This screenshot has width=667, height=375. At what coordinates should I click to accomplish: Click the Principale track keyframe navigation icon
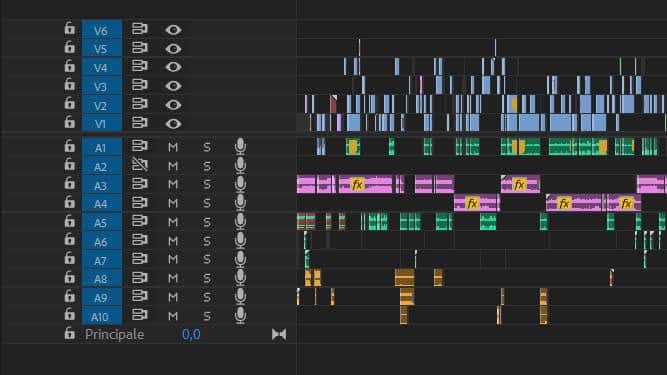click(279, 334)
